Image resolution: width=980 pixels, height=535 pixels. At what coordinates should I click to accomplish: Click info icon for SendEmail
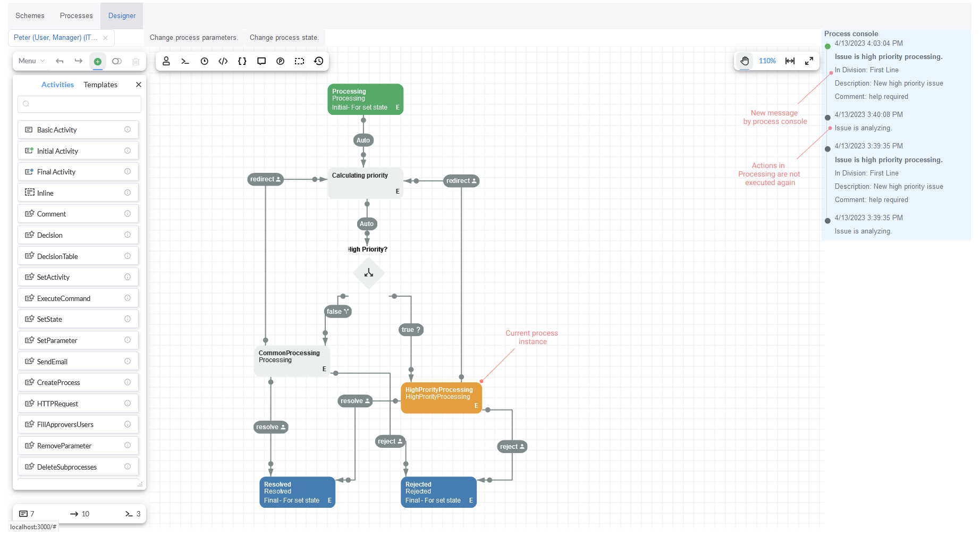pyautogui.click(x=128, y=362)
